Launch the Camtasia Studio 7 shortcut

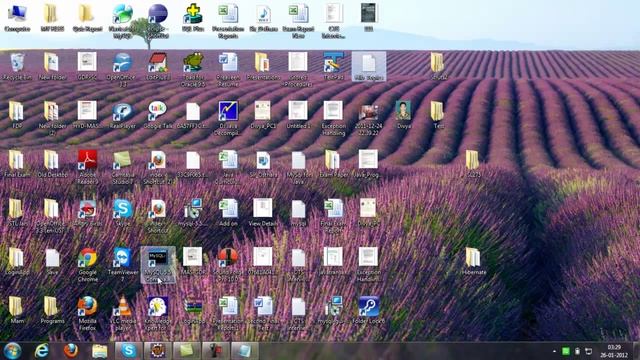click(122, 167)
